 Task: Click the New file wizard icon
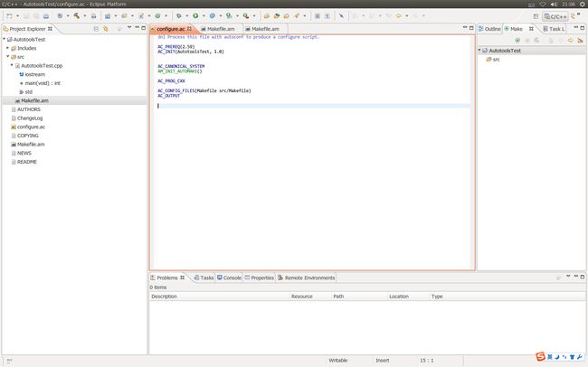[9, 16]
